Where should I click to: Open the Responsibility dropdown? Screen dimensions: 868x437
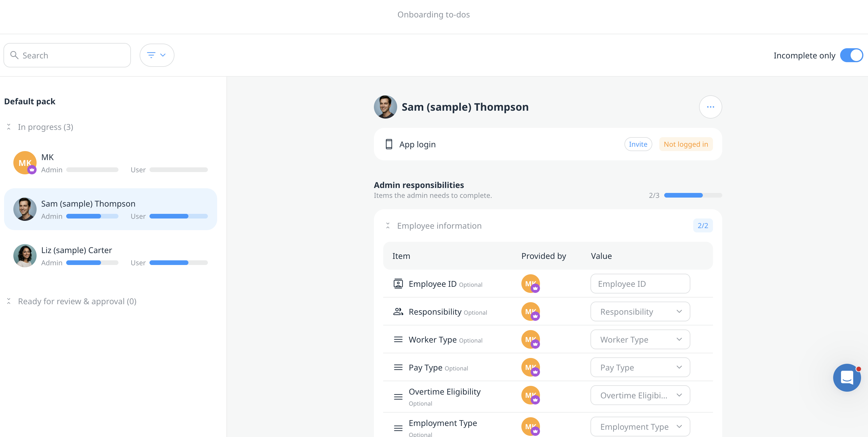pos(640,311)
